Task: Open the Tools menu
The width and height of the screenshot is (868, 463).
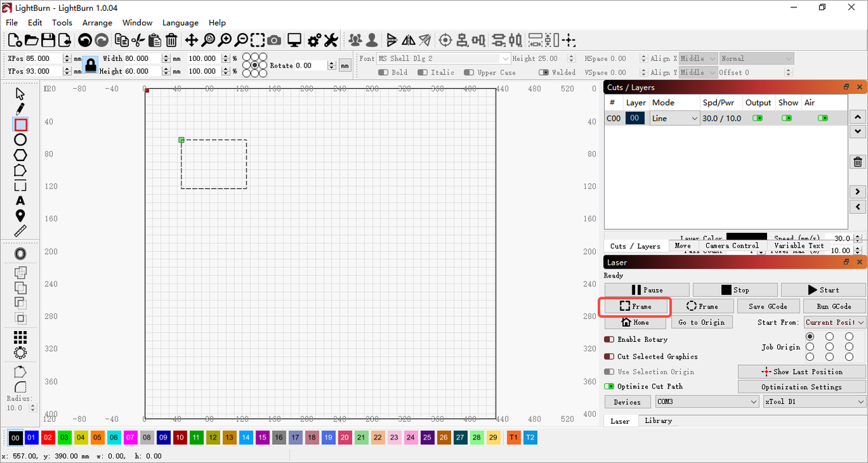Action: tap(62, 22)
